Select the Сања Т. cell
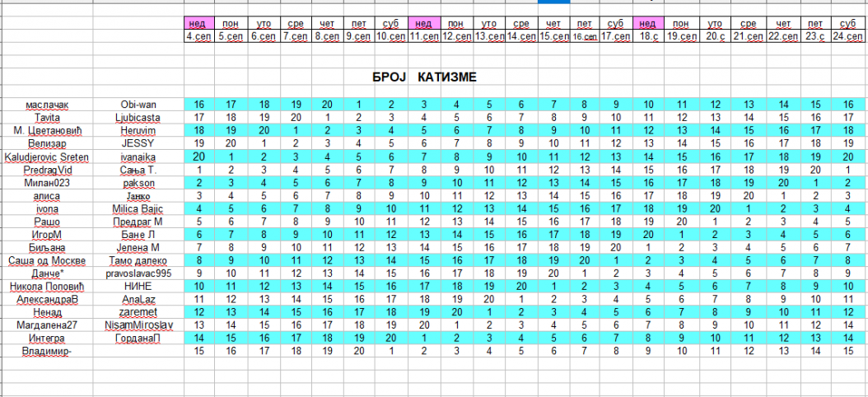868x397 pixels. (138, 170)
